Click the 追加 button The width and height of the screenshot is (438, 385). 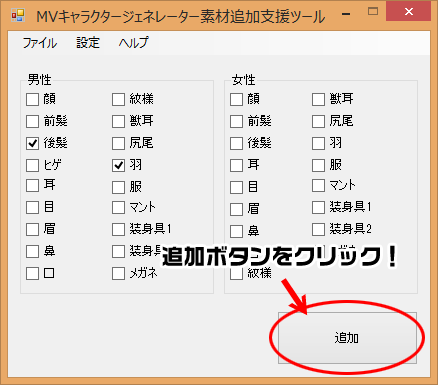click(x=347, y=338)
